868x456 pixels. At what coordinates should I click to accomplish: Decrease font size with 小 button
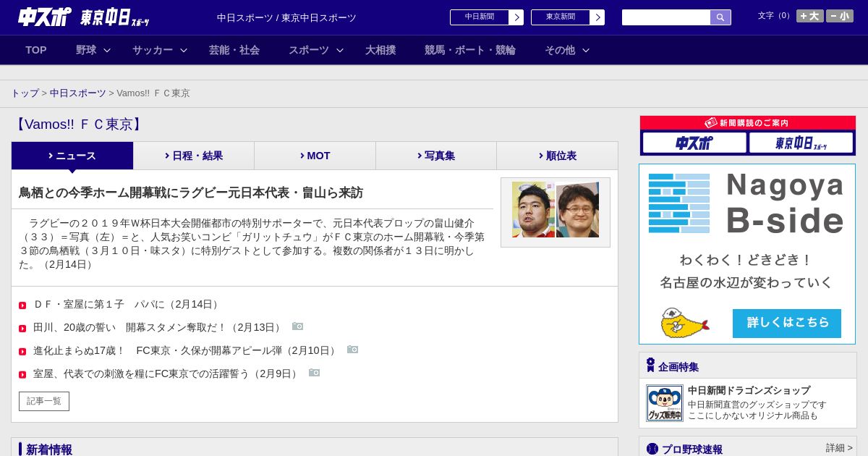[x=840, y=16]
